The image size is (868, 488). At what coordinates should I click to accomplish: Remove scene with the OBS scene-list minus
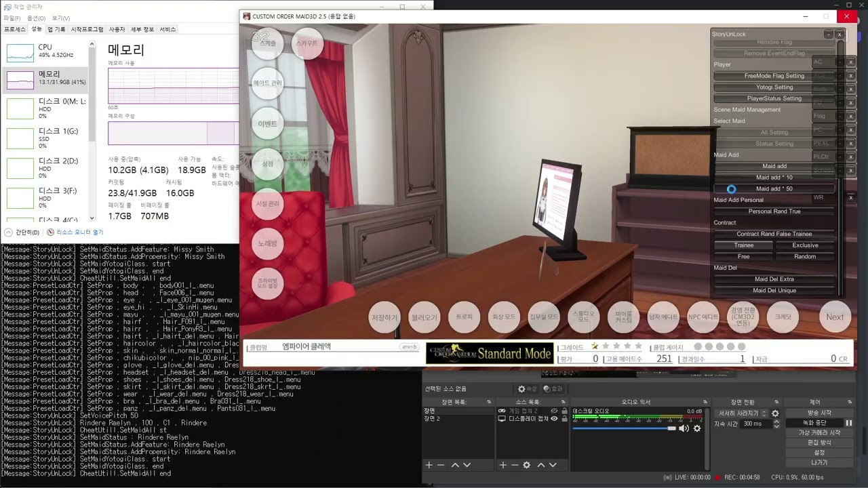pyautogui.click(x=441, y=465)
